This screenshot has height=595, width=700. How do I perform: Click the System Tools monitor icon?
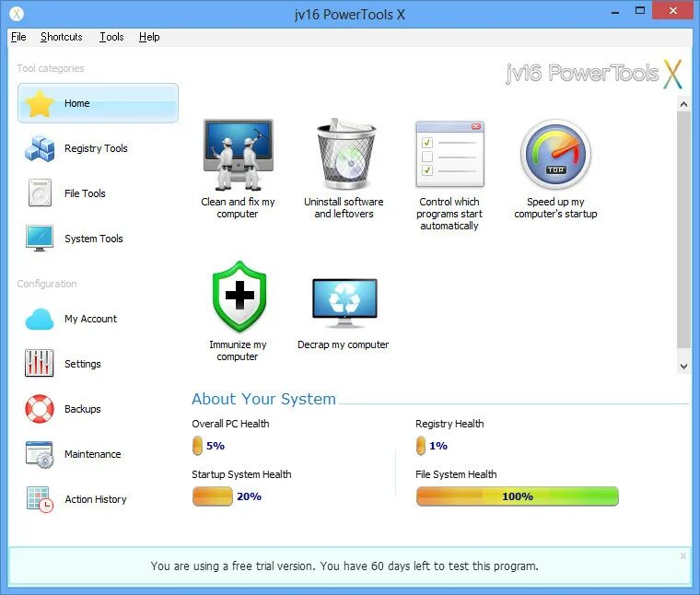pyautogui.click(x=40, y=239)
